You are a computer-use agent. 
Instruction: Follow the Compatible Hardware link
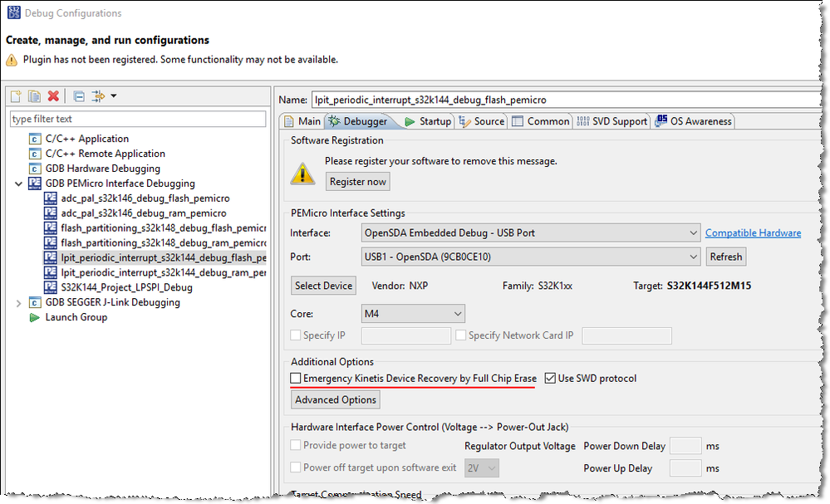click(x=752, y=232)
